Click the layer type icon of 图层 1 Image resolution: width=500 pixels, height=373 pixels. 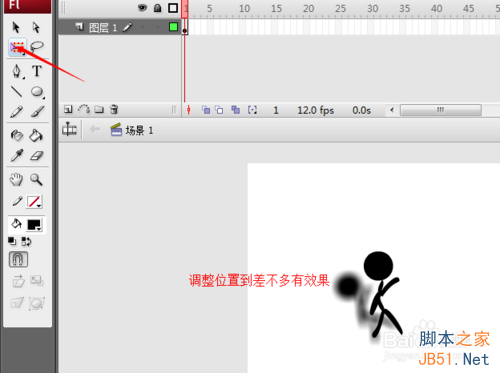(x=79, y=26)
